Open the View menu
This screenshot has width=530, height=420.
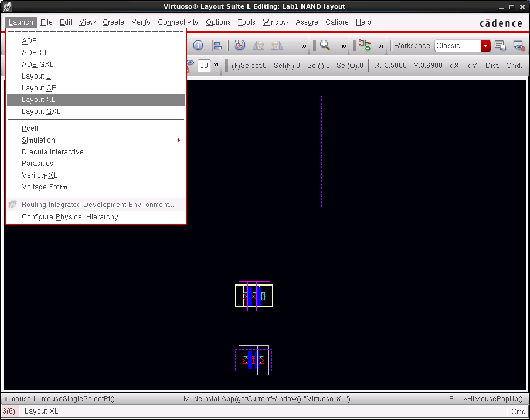(x=87, y=22)
